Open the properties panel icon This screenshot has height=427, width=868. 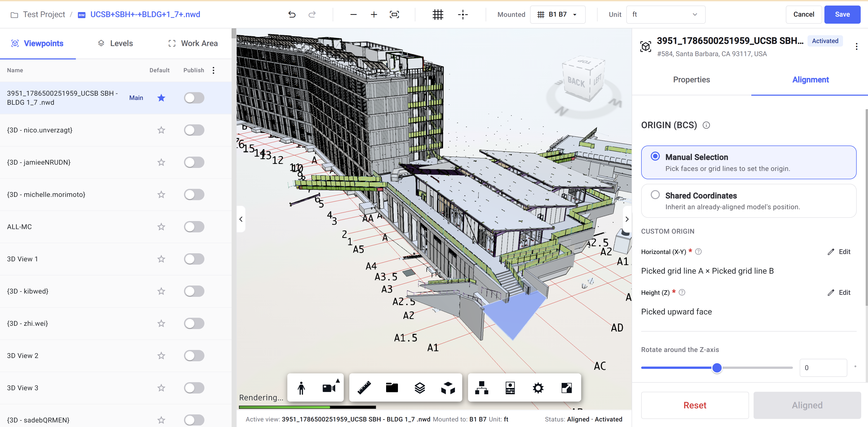(x=510, y=388)
